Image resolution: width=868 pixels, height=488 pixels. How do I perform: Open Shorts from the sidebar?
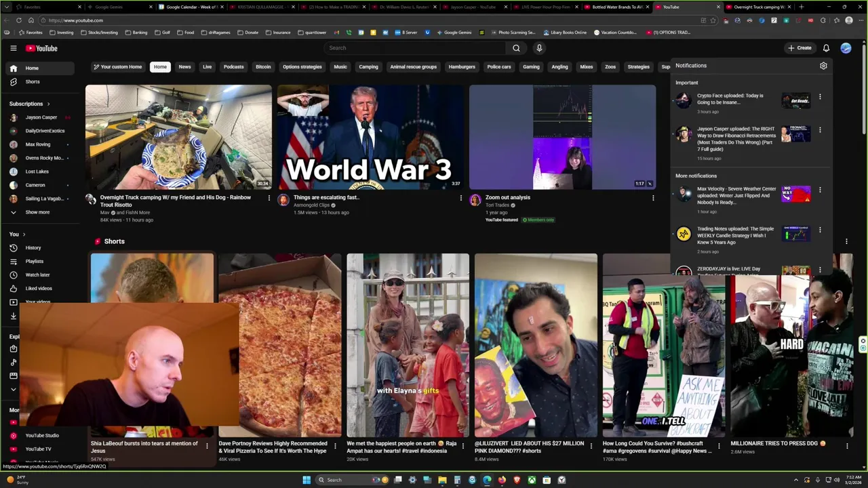[40, 82]
